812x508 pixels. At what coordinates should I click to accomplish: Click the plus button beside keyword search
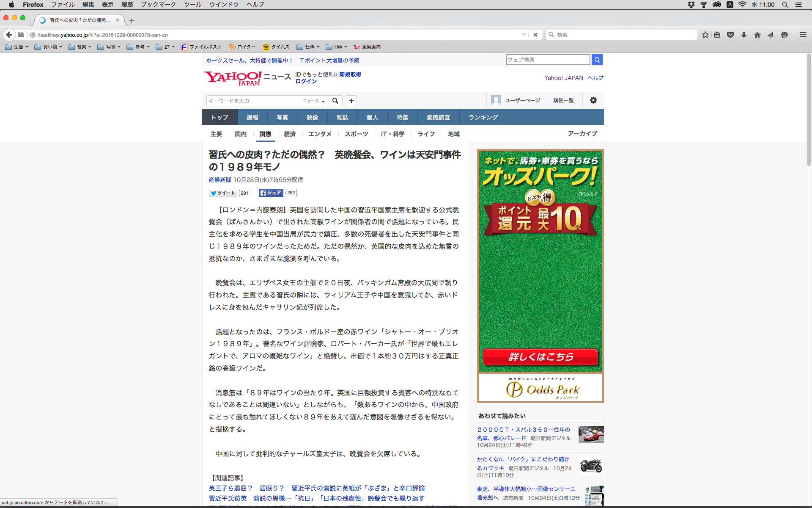pyautogui.click(x=351, y=101)
